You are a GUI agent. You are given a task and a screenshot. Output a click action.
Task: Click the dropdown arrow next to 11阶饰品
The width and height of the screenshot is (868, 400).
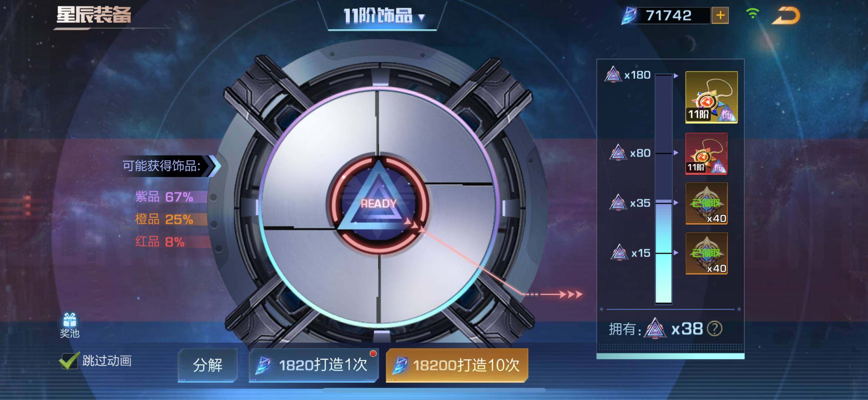pos(422,17)
